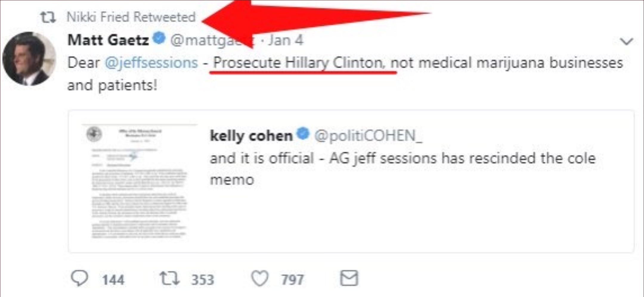
Task: Click the reply speech bubble icon
Action: coord(80,278)
